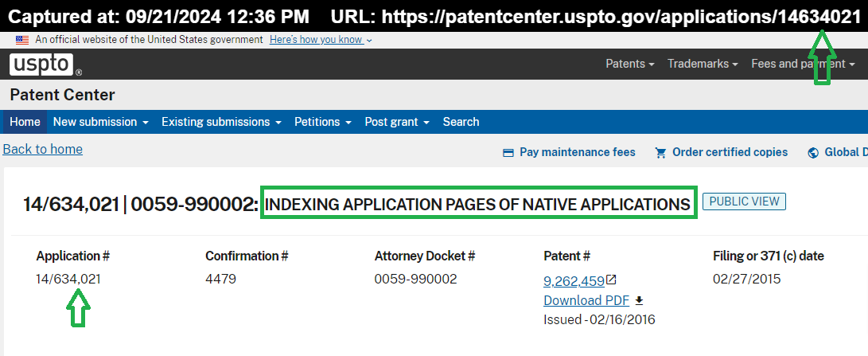868x356 pixels.
Task: Click the Download PDF link
Action: (586, 300)
